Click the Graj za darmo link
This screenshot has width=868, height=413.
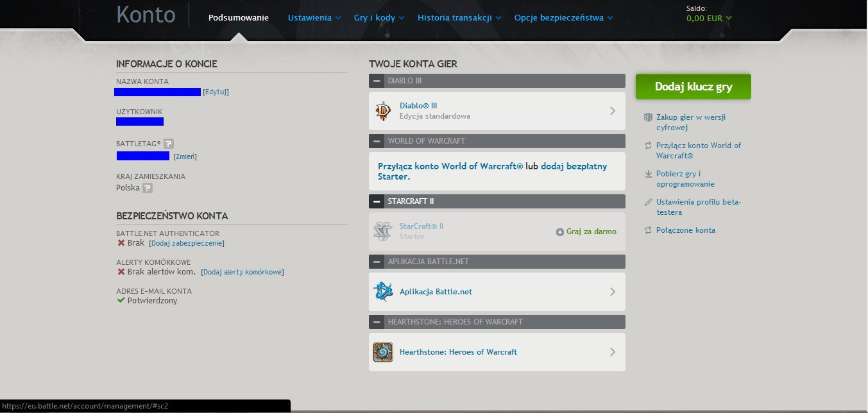click(591, 232)
